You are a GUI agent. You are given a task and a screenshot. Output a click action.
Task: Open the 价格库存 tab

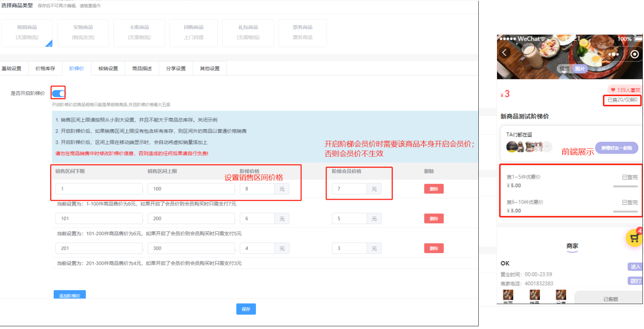[x=45, y=69]
